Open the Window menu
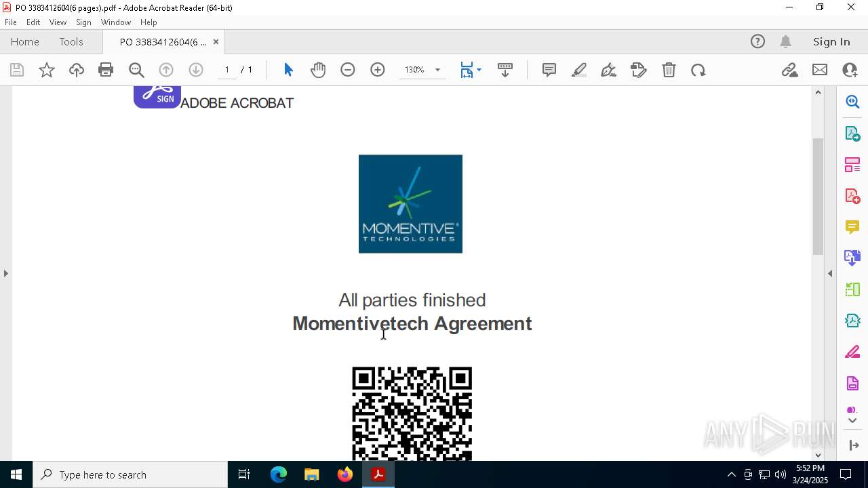The height and width of the screenshot is (488, 868). pyautogui.click(x=116, y=22)
